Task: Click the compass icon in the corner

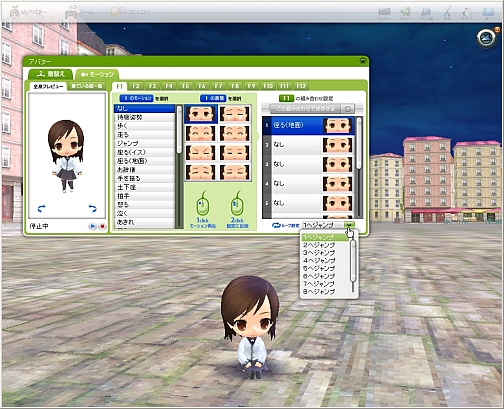Action: [487, 38]
